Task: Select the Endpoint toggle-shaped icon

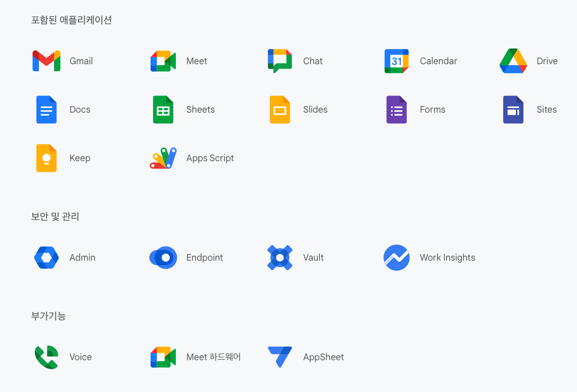Action: pyautogui.click(x=163, y=258)
